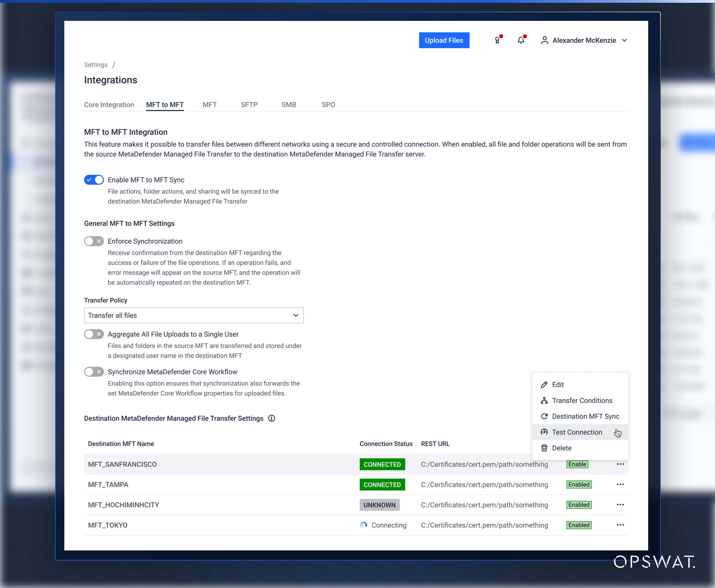This screenshot has width=715, height=588.
Task: Click the Destination MFT Sync refresh icon
Action: [544, 416]
